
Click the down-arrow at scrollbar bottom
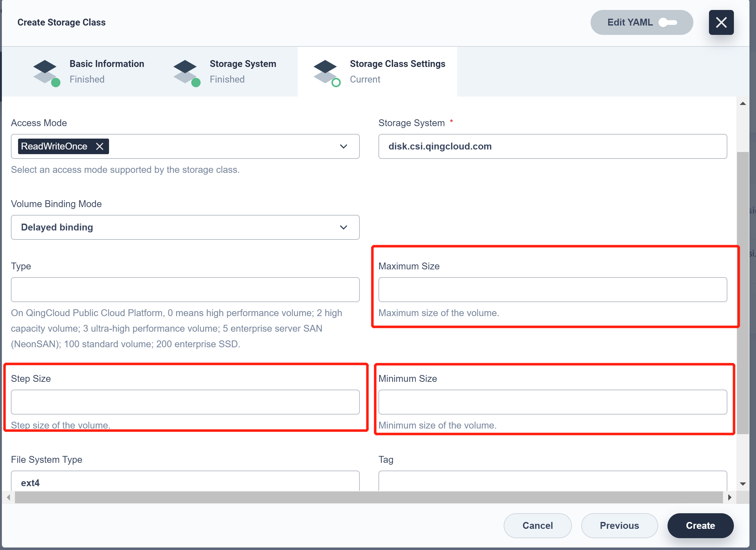743,484
